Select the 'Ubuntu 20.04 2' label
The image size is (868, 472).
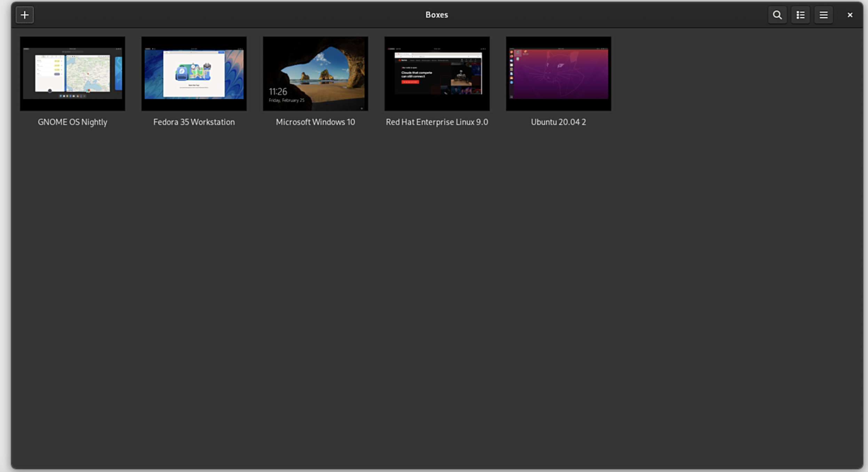[558, 122]
